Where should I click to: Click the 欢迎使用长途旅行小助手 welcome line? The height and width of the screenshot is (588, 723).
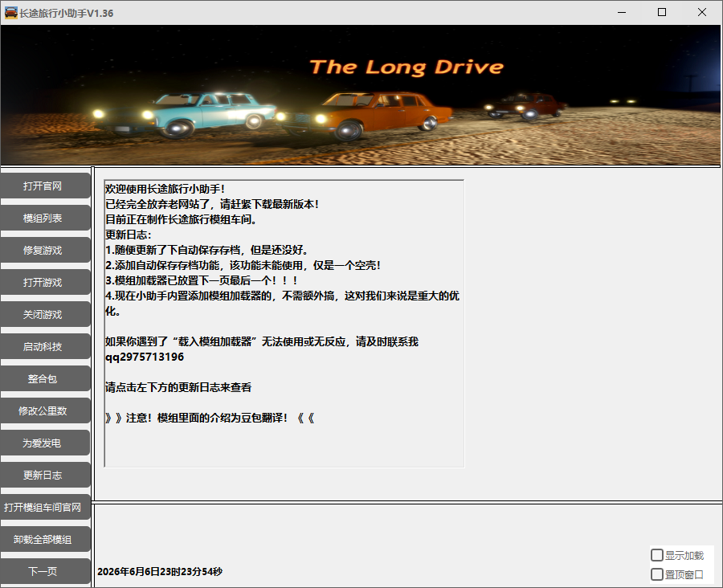(165, 189)
